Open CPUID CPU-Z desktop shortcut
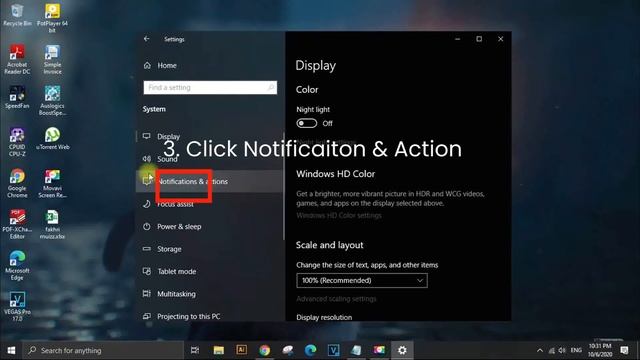640x360 pixels. tap(17, 142)
